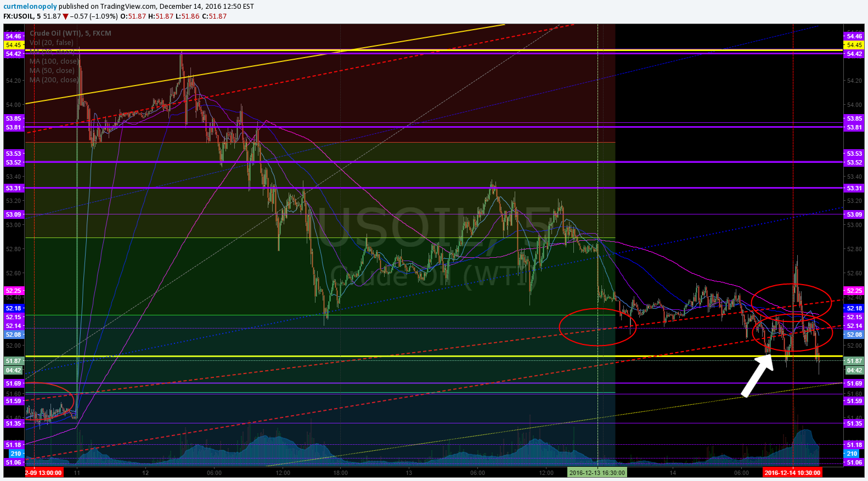868x481 pixels.
Task: Click the blue 52.18 label on left axis
Action: (x=14, y=308)
